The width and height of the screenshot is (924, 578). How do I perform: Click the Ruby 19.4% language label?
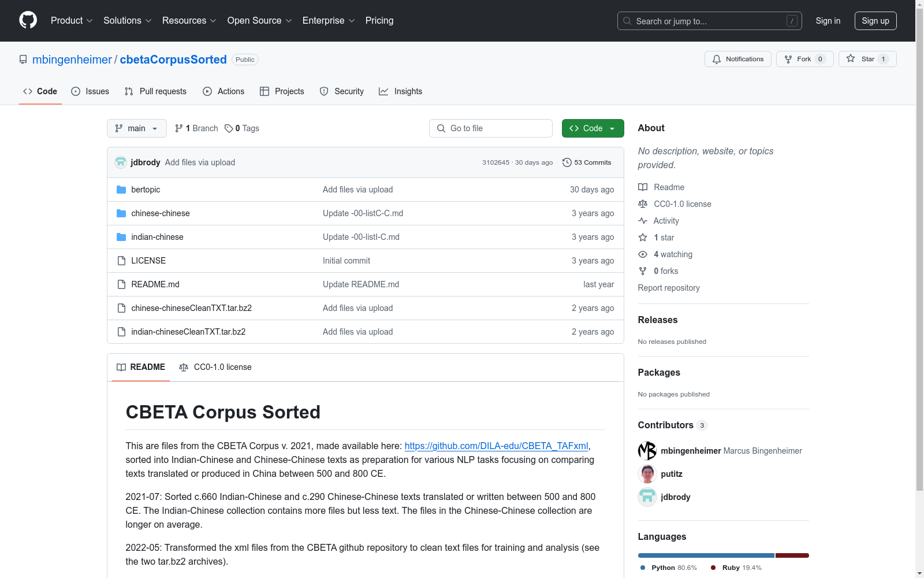coord(736,568)
